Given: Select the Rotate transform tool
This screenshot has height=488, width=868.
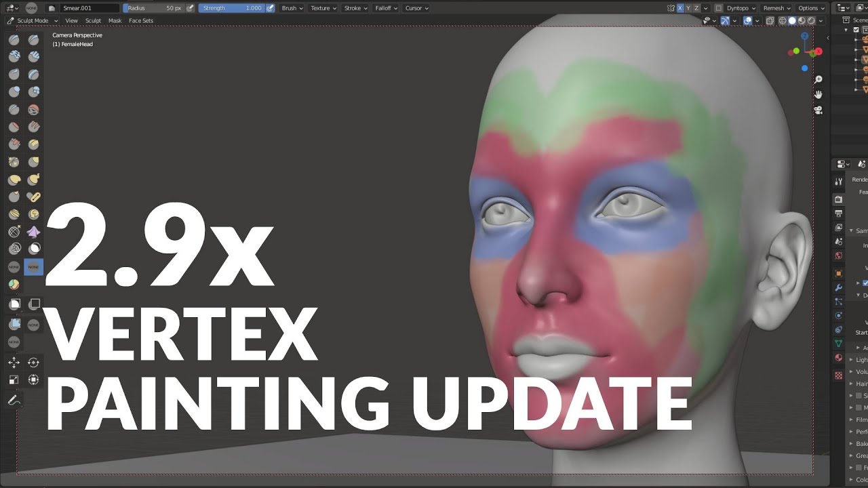Looking at the screenshot, I should [33, 363].
